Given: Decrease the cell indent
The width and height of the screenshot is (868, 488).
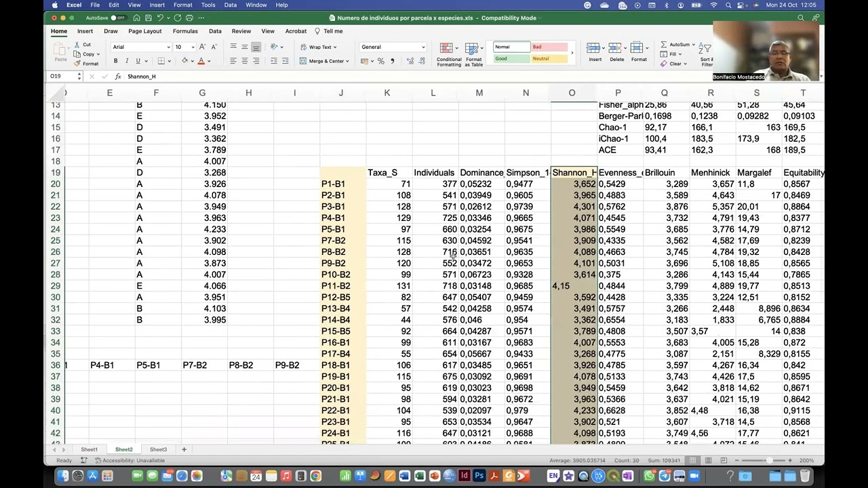Looking at the screenshot, I should coord(273,61).
